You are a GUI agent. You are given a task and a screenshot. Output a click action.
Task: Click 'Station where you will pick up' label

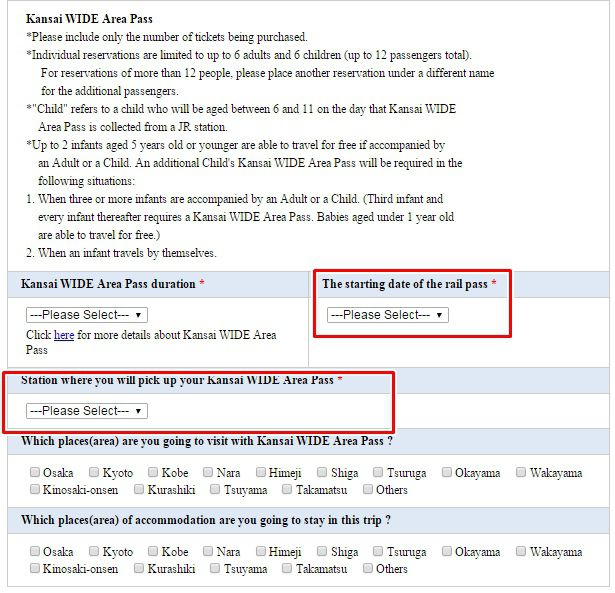(177, 380)
